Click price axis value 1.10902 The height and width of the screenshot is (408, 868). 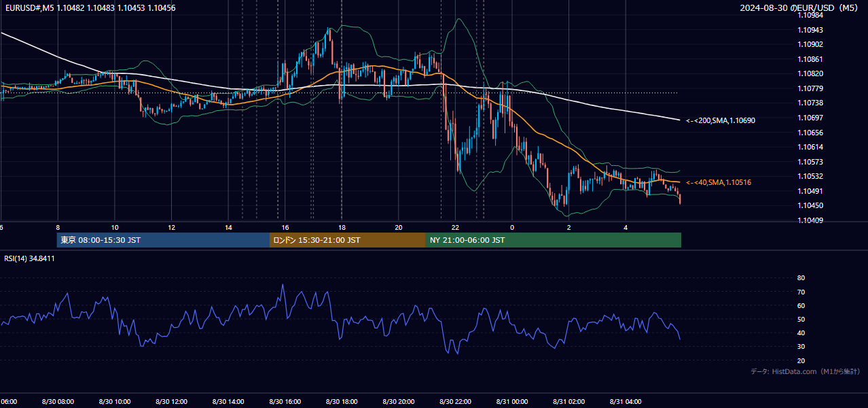coord(810,44)
